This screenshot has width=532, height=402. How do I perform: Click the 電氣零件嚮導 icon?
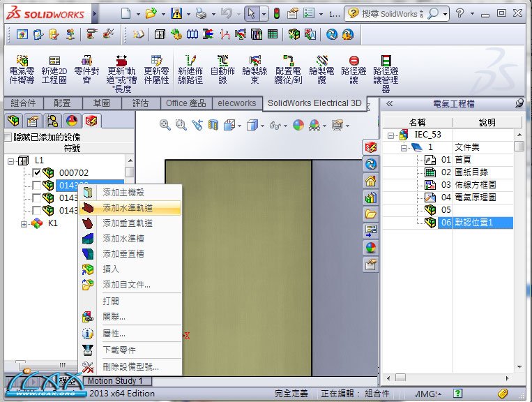pos(22,70)
